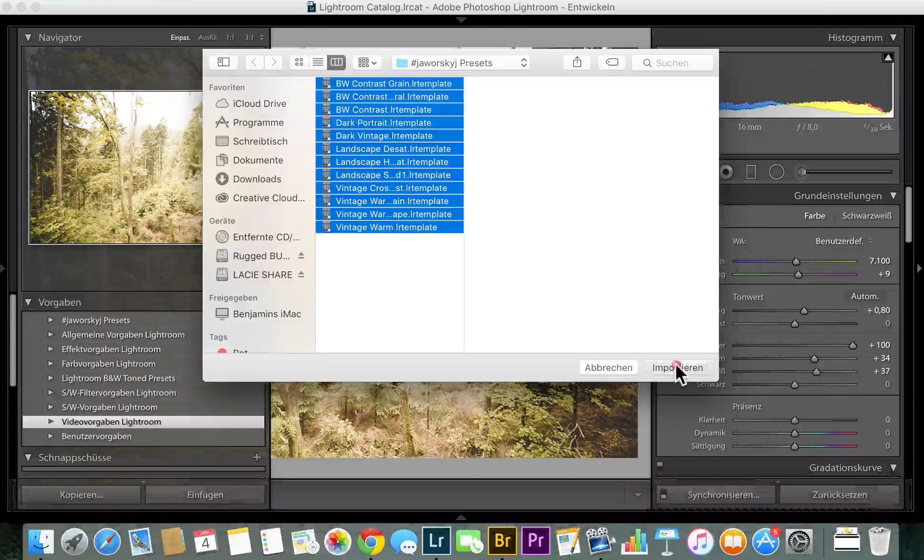This screenshot has height=560, width=924.
Task: Toggle the switch beside Synchronisieren
Action: [x=663, y=495]
